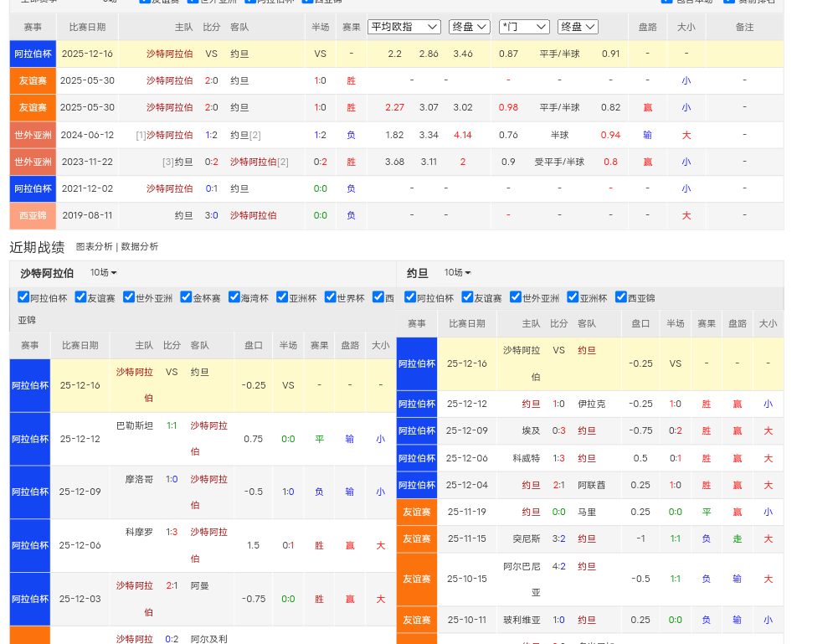Toggle 西亚锦 checkbox in 约旦 panel
This screenshot has width=838, height=644.
621,297
